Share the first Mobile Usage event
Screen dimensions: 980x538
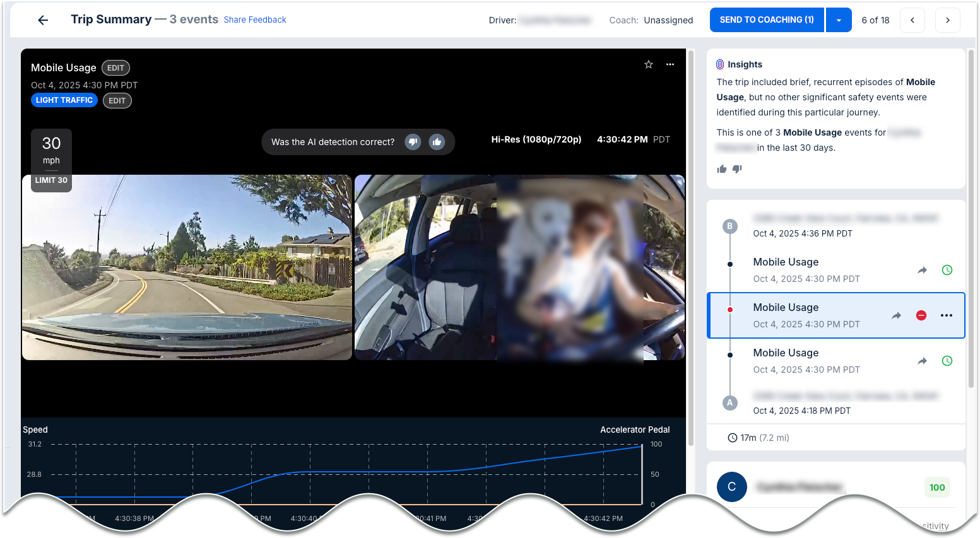pos(922,270)
